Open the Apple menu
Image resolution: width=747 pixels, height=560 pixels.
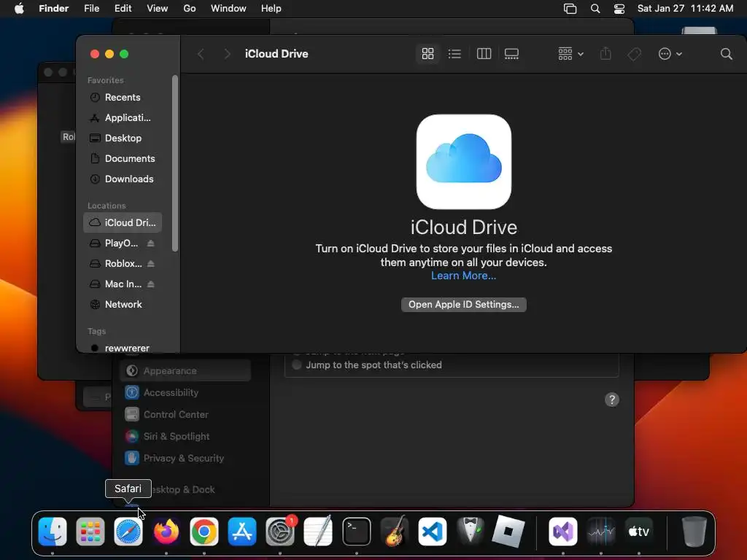tap(19, 9)
